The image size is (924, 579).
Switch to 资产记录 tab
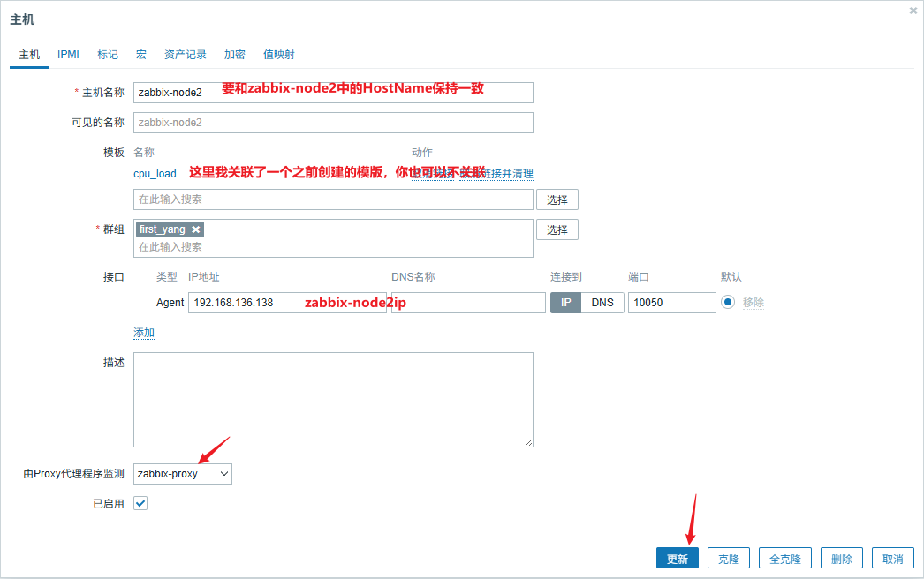pyautogui.click(x=185, y=54)
